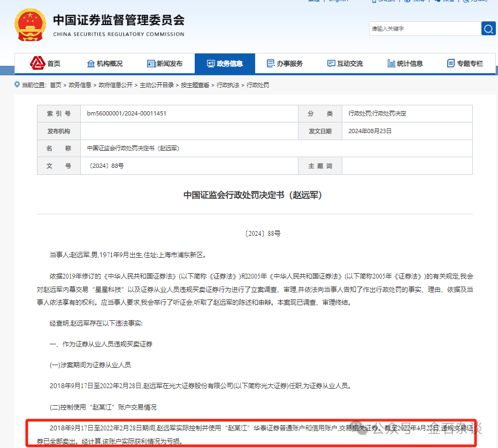Click the 分类 label cell
Screen dimensions: 498x448
click(320, 114)
